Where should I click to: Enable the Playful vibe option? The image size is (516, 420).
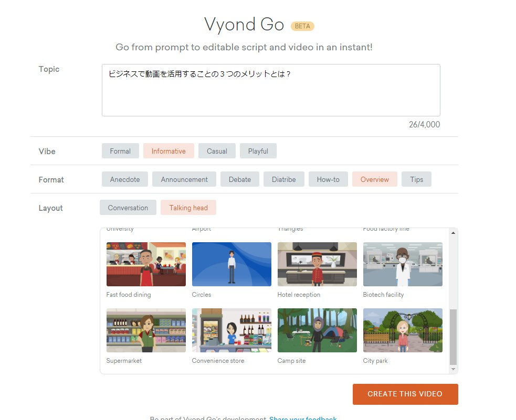[258, 151]
